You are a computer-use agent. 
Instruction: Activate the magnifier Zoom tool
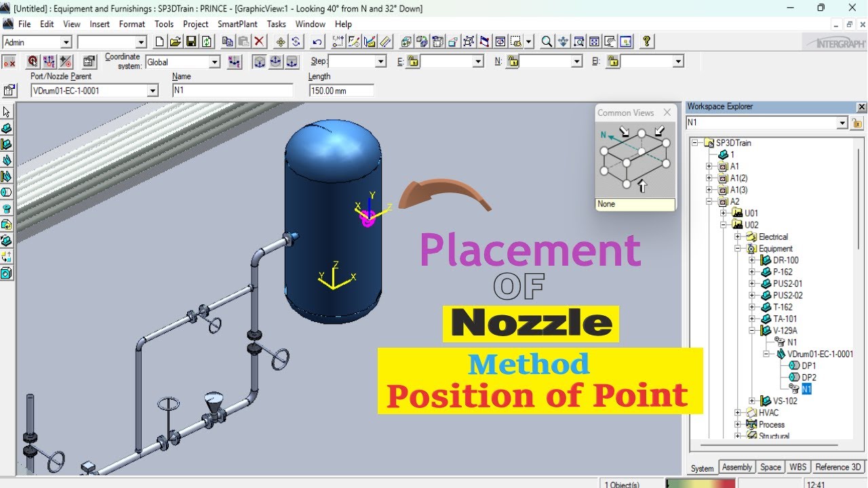[547, 42]
